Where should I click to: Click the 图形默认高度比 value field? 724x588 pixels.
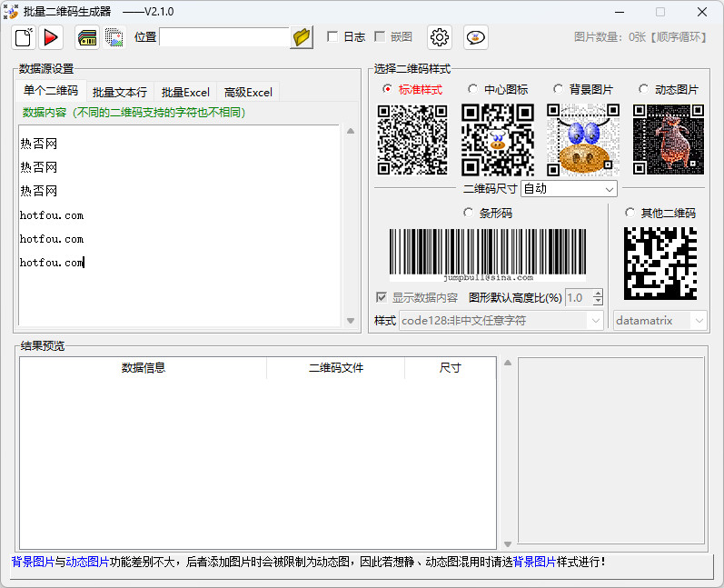pyautogui.click(x=579, y=297)
